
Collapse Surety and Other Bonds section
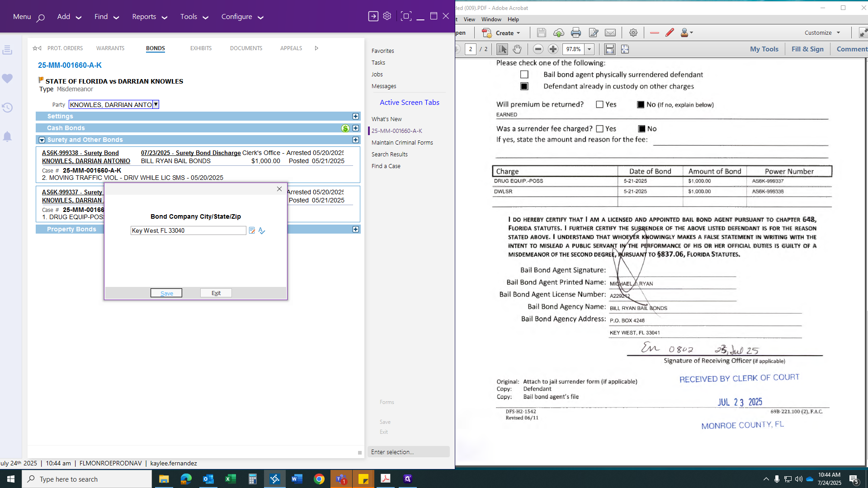tap(42, 140)
